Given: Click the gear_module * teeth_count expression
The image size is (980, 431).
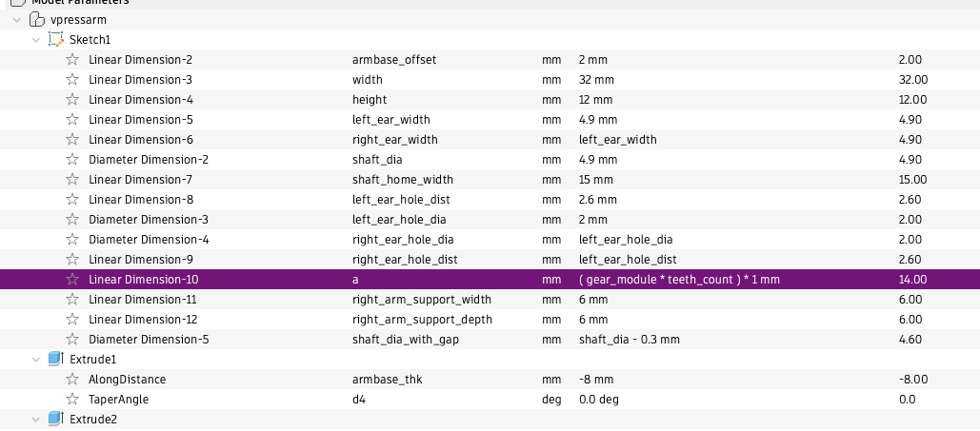Looking at the screenshot, I should (x=684, y=280).
